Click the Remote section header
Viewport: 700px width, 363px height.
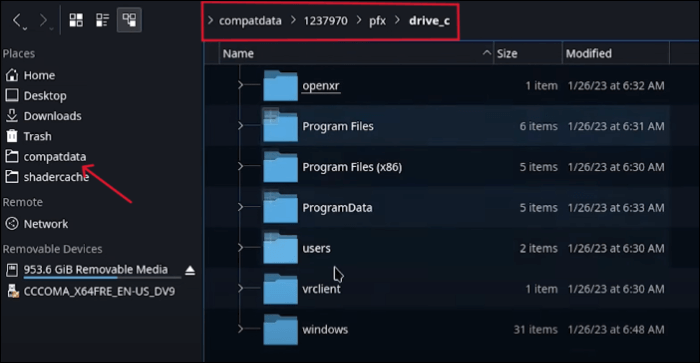point(23,202)
